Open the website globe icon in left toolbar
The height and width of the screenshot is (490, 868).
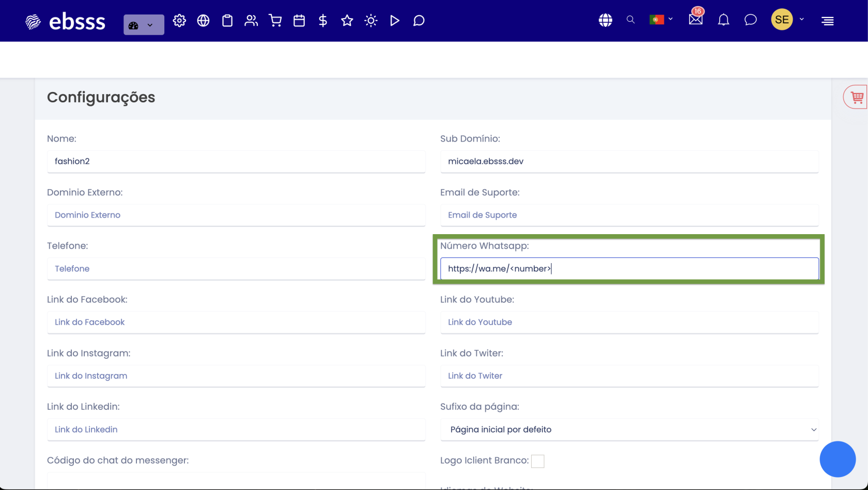[203, 21]
